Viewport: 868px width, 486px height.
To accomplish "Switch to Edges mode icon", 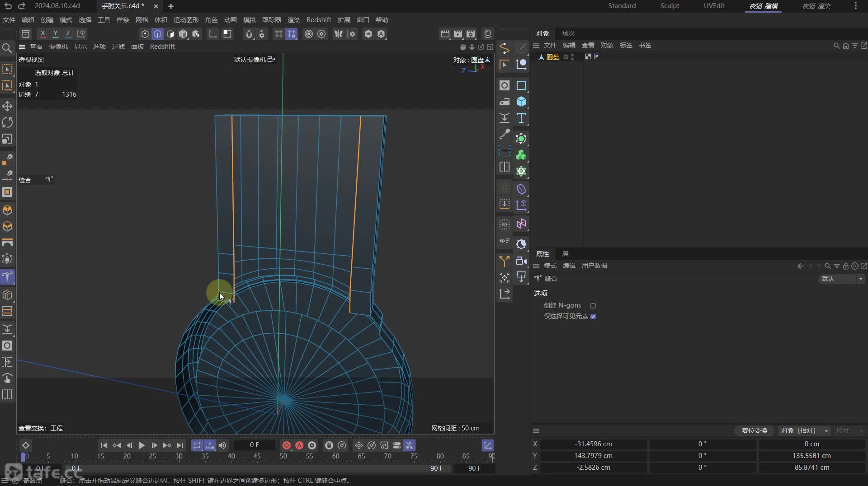I will 158,34.
